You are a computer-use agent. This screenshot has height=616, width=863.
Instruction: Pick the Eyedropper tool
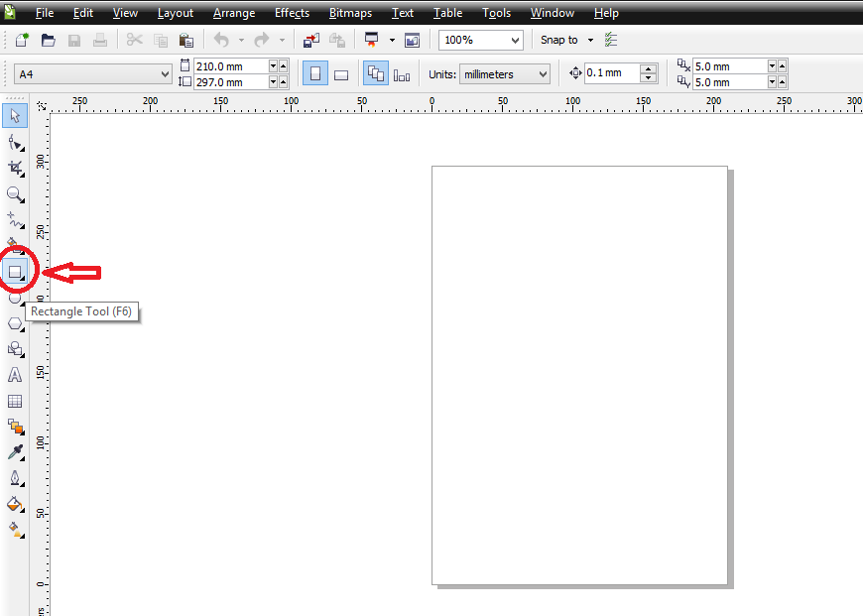[15, 452]
